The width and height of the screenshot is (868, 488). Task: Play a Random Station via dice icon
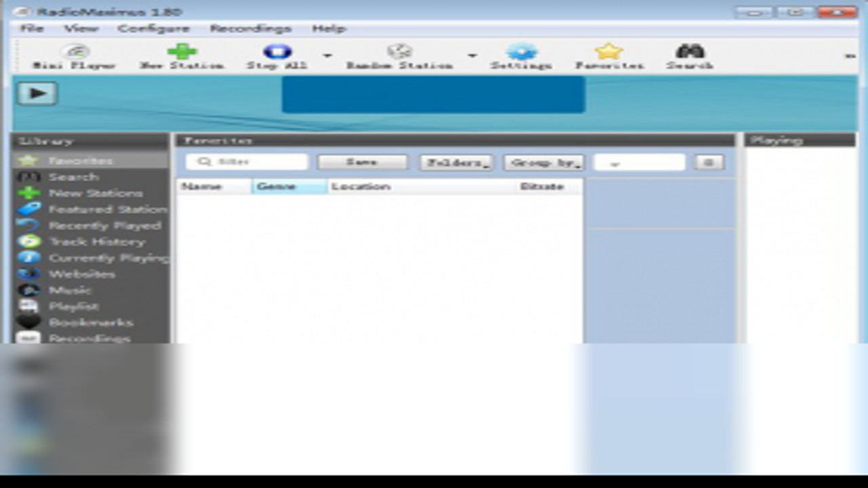click(x=399, y=57)
